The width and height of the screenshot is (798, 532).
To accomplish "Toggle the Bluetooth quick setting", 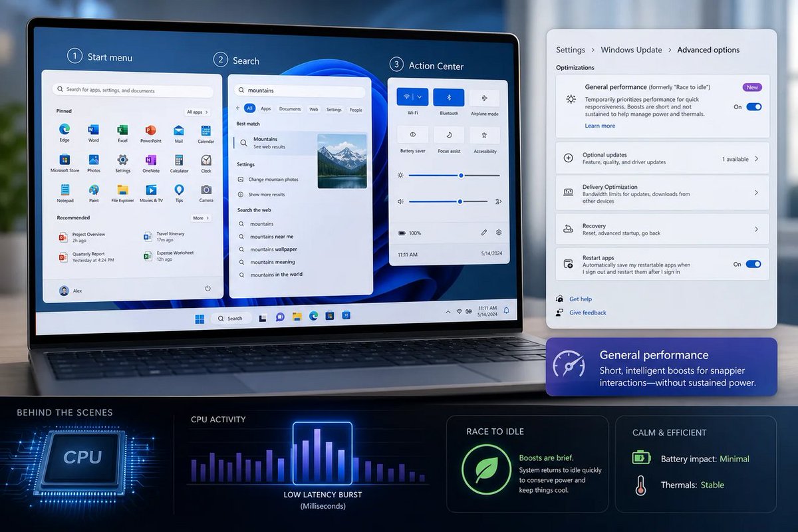I will (x=449, y=97).
